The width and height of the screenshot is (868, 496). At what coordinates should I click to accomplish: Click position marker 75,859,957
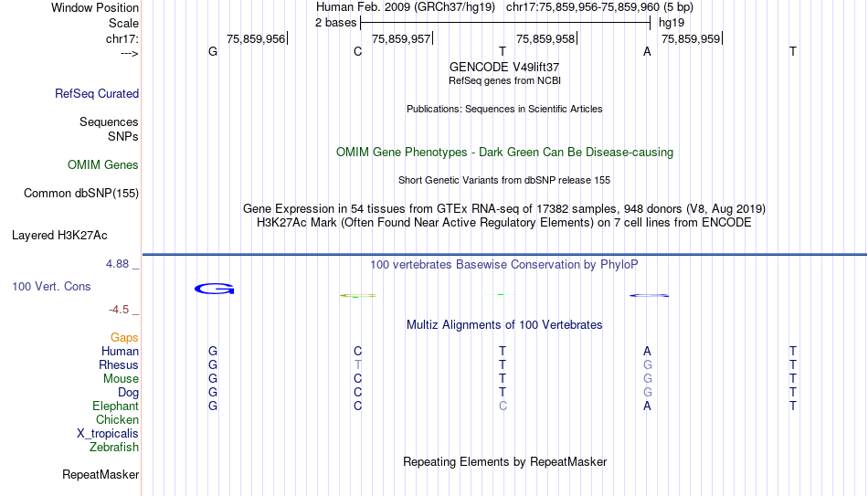pyautogui.click(x=401, y=38)
